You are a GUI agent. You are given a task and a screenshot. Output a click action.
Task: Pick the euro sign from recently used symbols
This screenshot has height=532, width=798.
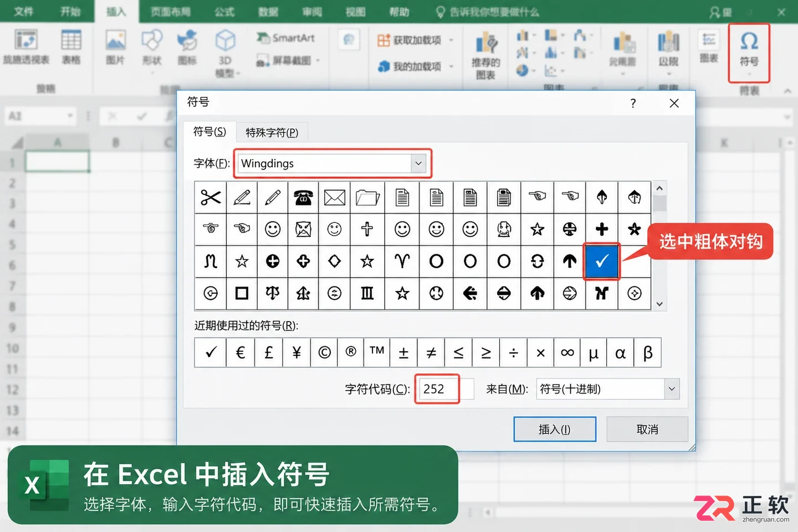point(240,353)
